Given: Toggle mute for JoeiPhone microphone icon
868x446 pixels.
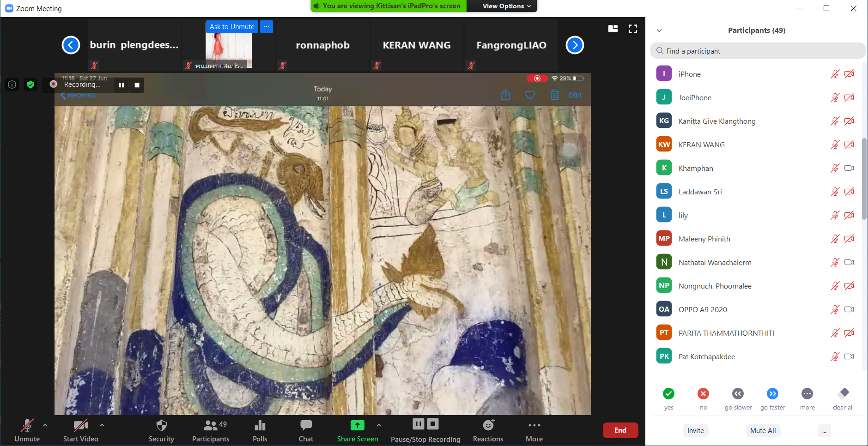Looking at the screenshot, I should pyautogui.click(x=835, y=97).
